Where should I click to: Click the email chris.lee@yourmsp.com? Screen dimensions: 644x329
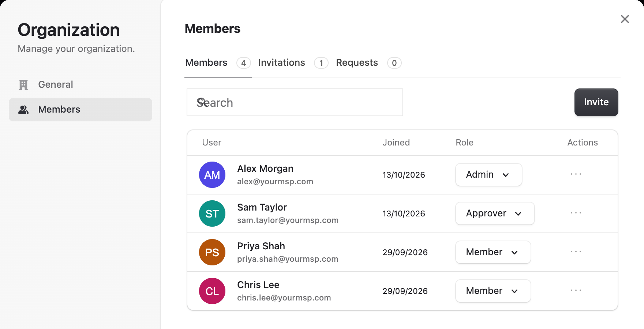[x=284, y=298]
